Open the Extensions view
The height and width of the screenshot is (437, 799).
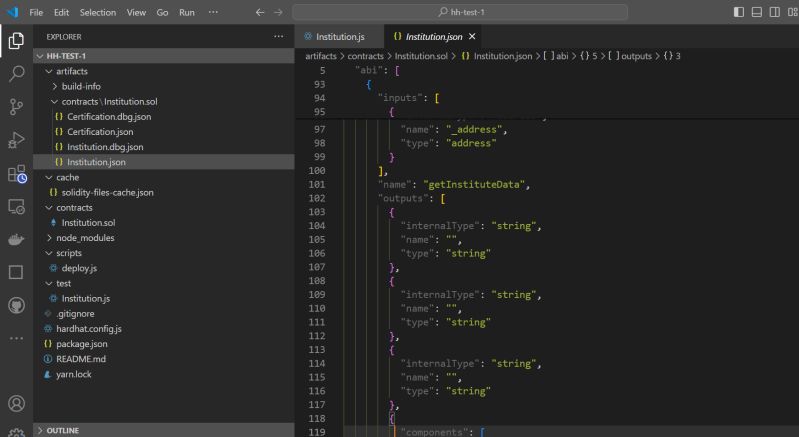pos(16,174)
